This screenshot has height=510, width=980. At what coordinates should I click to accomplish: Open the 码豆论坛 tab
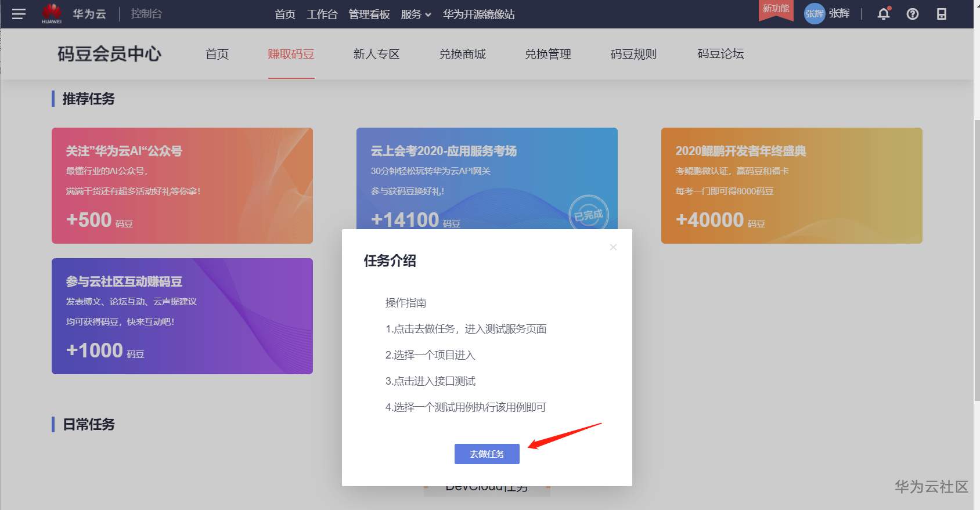720,54
